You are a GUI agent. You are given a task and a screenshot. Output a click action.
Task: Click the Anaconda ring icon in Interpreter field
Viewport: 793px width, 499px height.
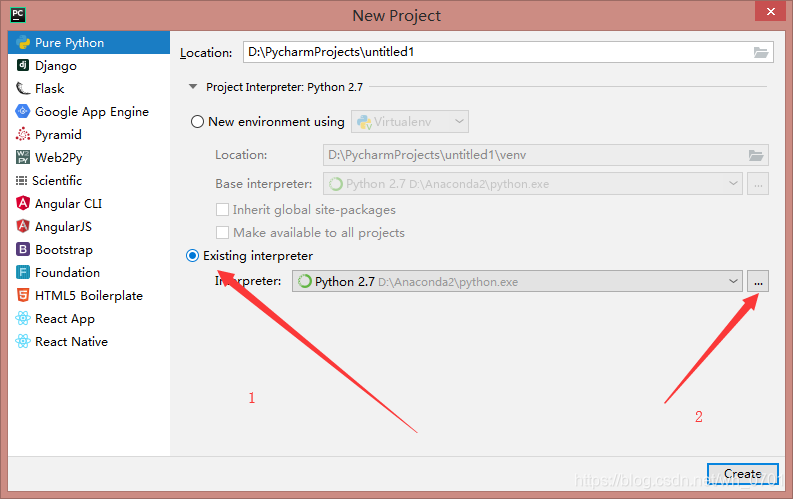(305, 282)
